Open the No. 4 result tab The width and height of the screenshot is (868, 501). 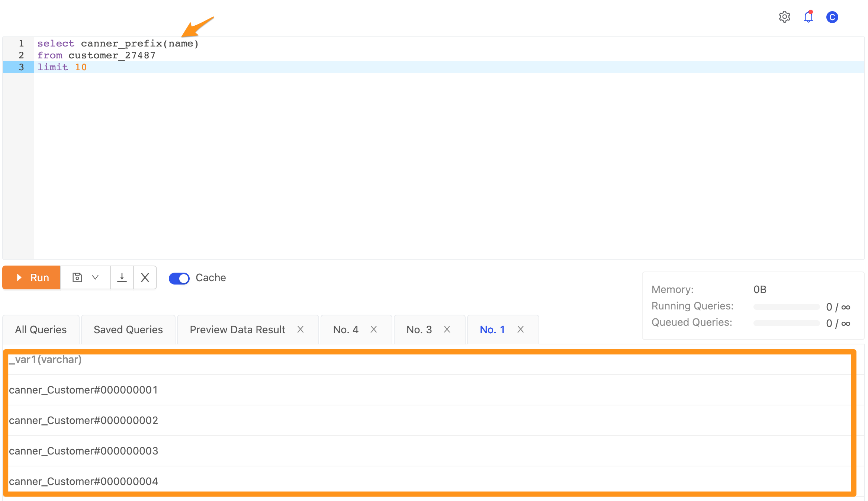[x=346, y=330]
